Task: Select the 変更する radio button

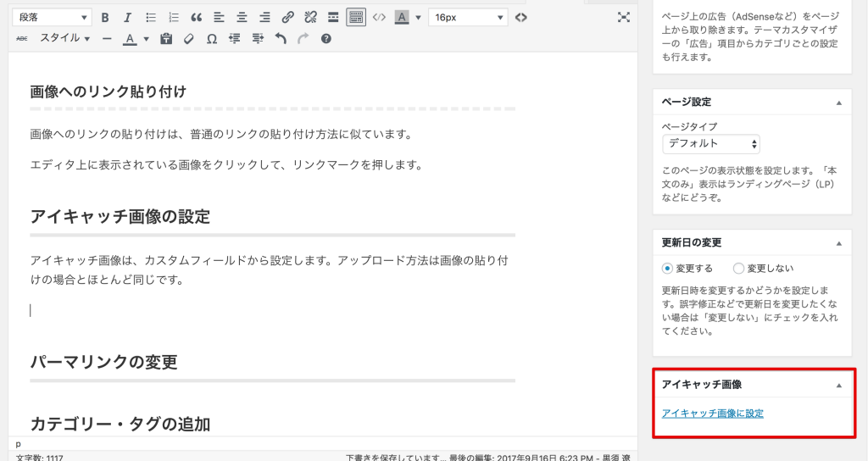Action: click(x=667, y=269)
